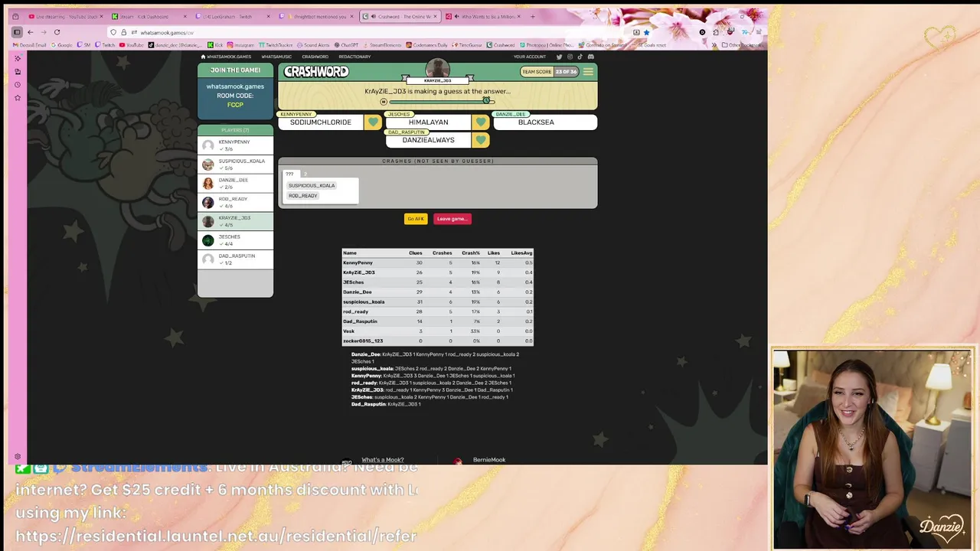Click the Dad_Rasputin row in stats table

437,321
